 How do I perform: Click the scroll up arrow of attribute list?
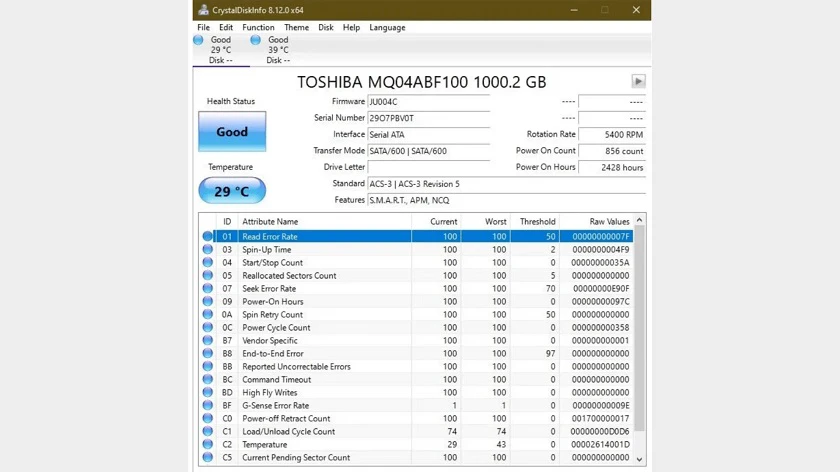[x=639, y=220]
